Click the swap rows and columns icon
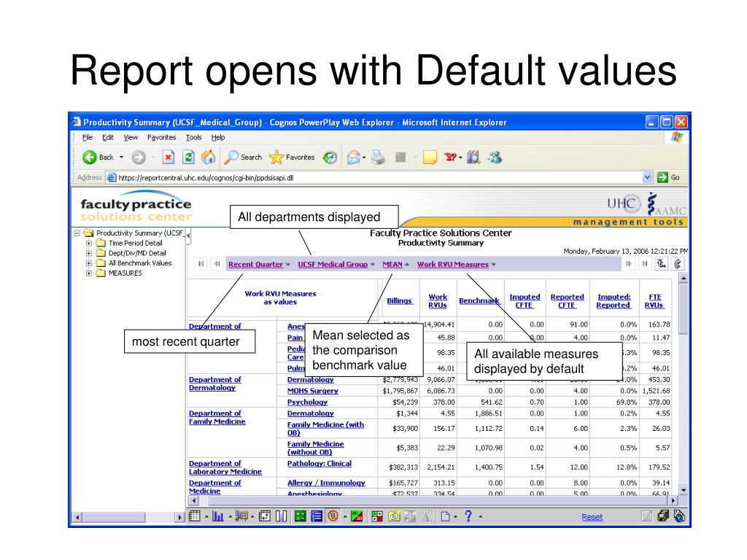 coord(265,516)
